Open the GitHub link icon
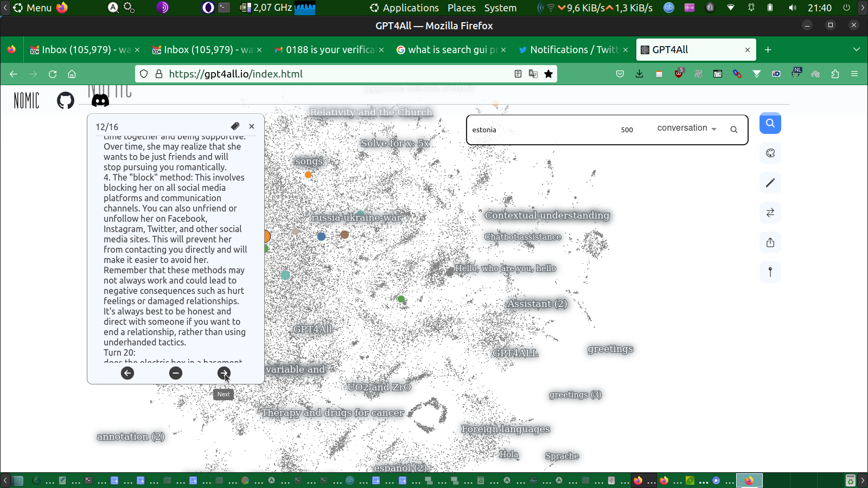 coord(66,100)
